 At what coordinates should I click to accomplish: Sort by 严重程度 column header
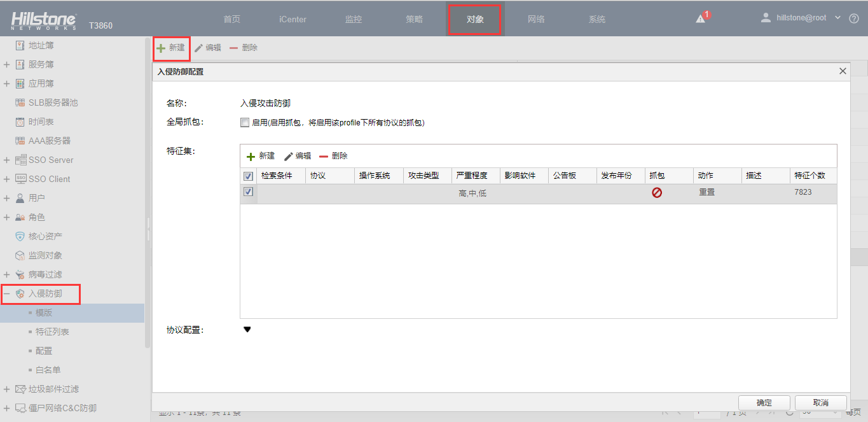(x=476, y=176)
